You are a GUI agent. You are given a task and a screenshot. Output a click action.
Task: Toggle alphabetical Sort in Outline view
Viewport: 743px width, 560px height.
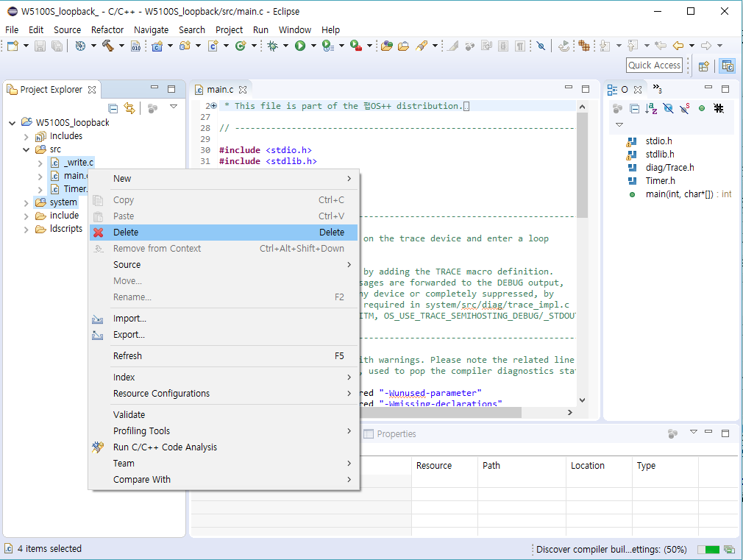651,109
